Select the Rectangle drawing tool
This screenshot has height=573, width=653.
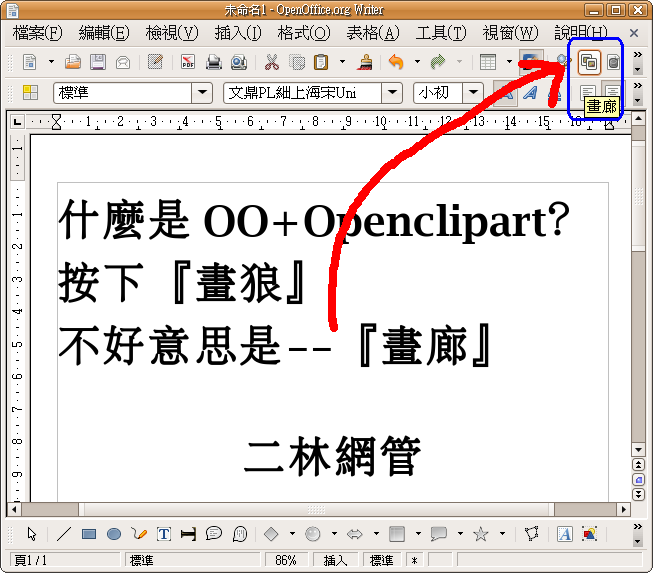click(89, 534)
